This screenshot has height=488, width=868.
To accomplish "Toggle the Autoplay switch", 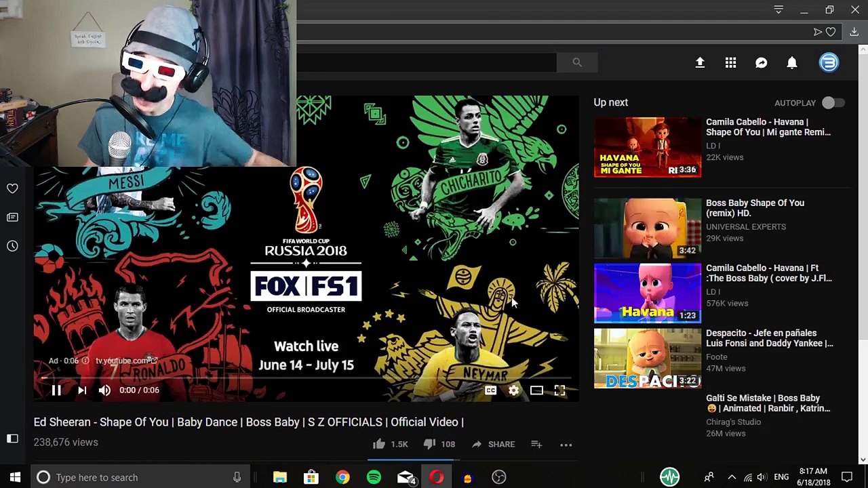I will point(833,102).
